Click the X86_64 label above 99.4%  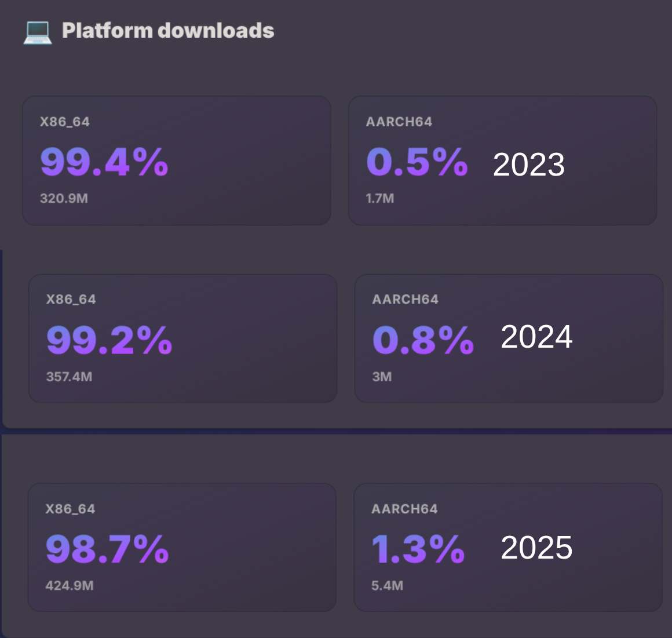(65, 122)
